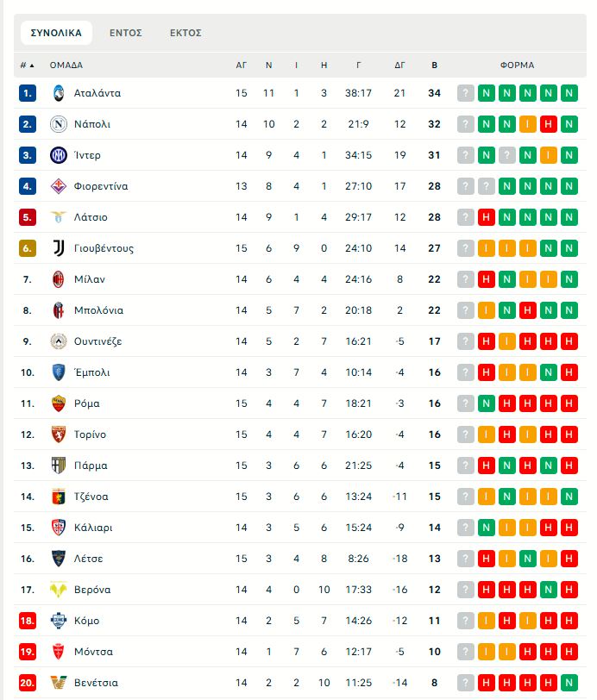The width and height of the screenshot is (597, 700).
Task: Click the Β points column header
Action: [434, 65]
